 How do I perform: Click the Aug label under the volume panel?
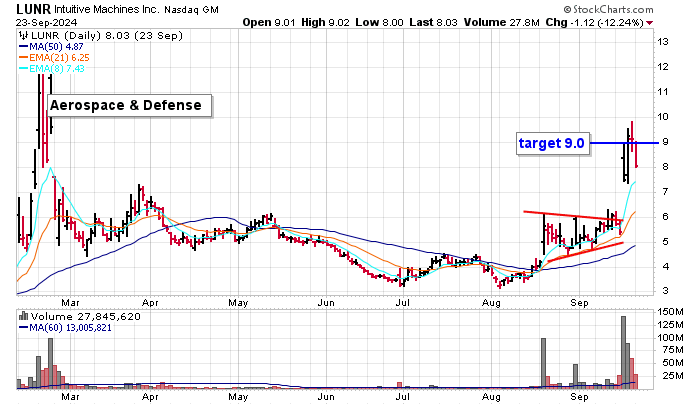492,397
